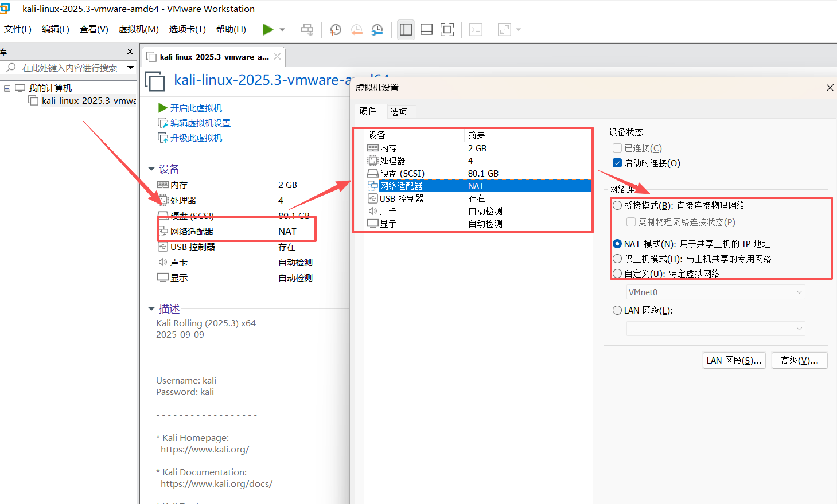Image resolution: width=837 pixels, height=504 pixels.
Task: Open the VMnet0 virtual network dropdown
Action: [715, 292]
